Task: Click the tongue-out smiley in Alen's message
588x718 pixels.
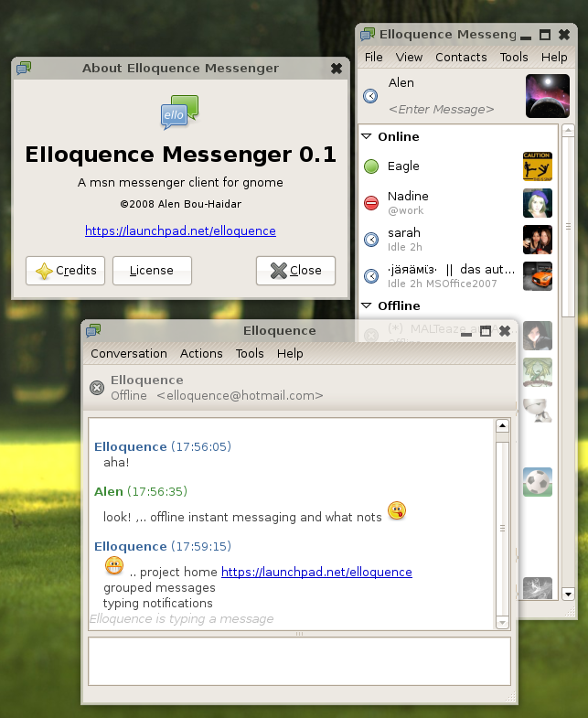Action: pyautogui.click(x=397, y=510)
